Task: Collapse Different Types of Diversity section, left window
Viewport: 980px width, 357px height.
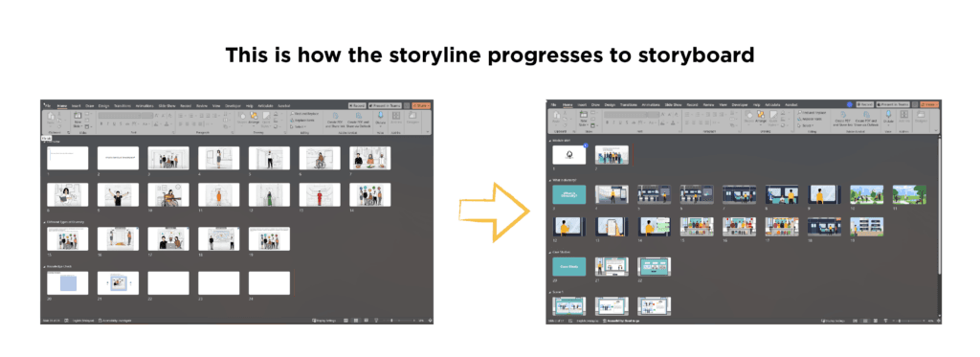Action: 44,222
